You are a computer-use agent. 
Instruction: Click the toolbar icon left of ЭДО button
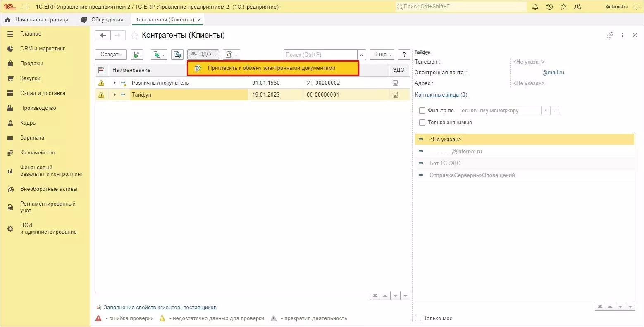pyautogui.click(x=177, y=54)
